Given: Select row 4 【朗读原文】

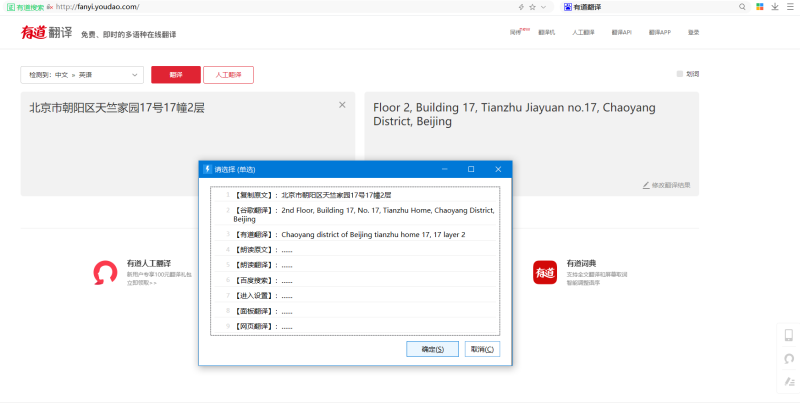Looking at the screenshot, I should (355, 250).
